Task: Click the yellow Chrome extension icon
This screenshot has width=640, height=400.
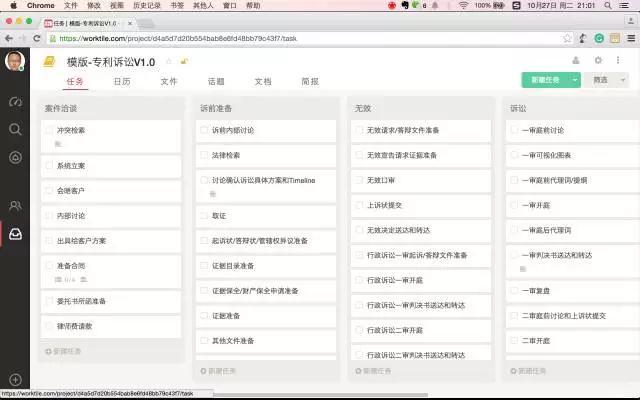Action: (615, 38)
